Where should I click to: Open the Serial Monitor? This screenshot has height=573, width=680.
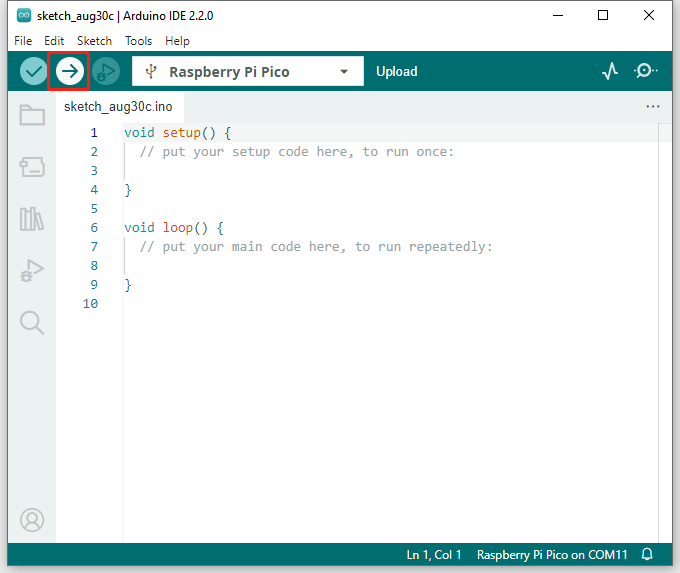pos(645,71)
